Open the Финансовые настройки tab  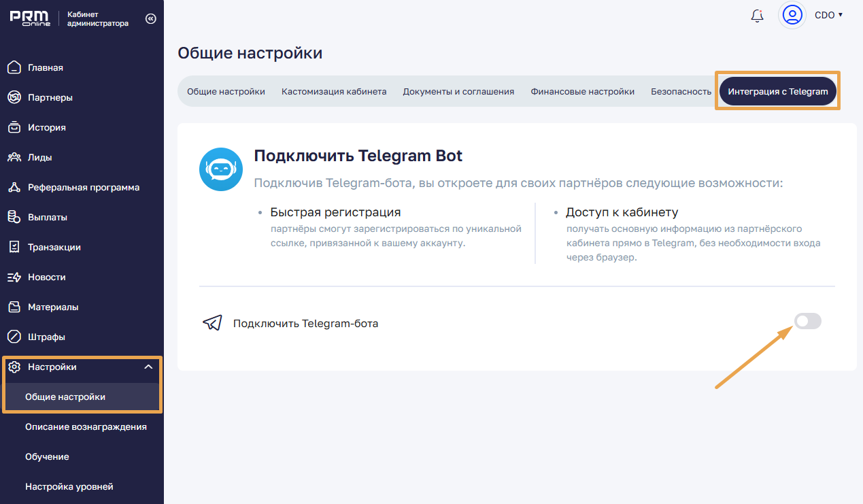582,91
